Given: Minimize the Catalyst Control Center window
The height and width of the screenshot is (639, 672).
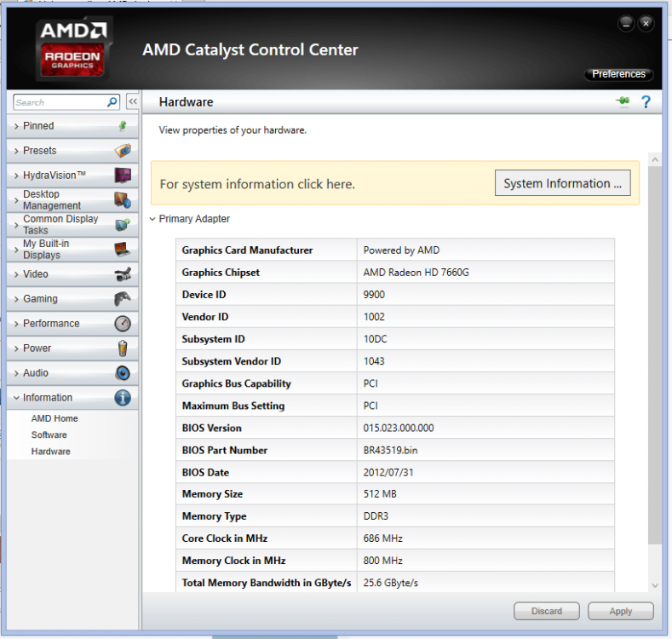Looking at the screenshot, I should pyautogui.click(x=626, y=24).
